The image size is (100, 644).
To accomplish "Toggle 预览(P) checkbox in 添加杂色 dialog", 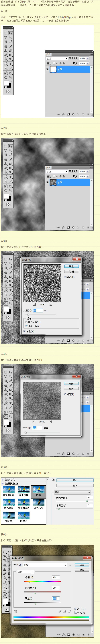I will coord(65,277).
